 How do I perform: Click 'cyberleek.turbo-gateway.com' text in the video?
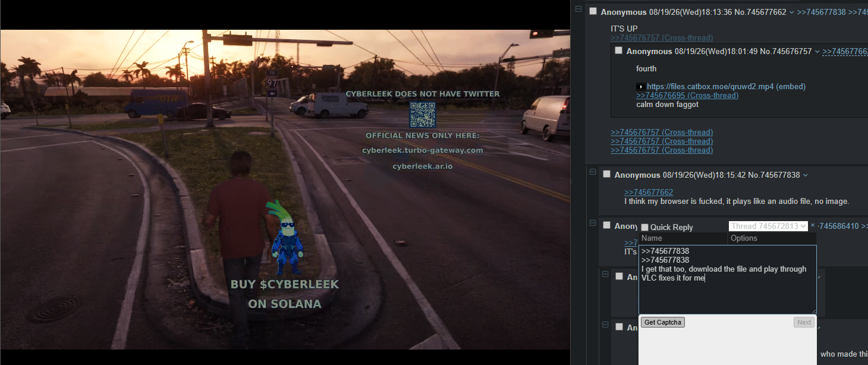coord(423,150)
